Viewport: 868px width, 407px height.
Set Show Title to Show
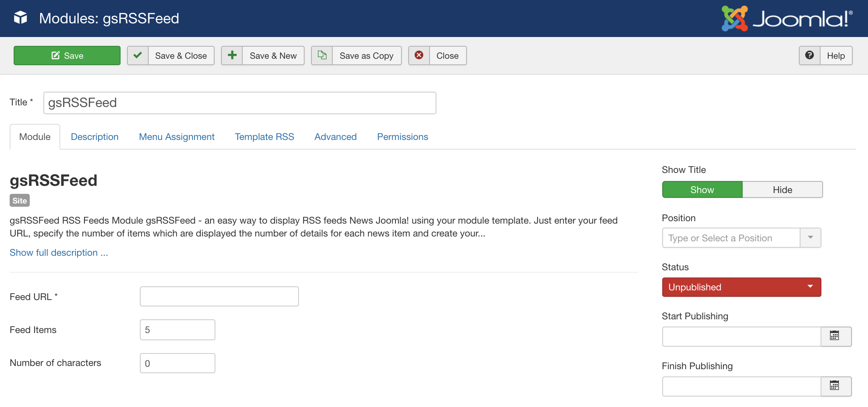click(x=702, y=190)
